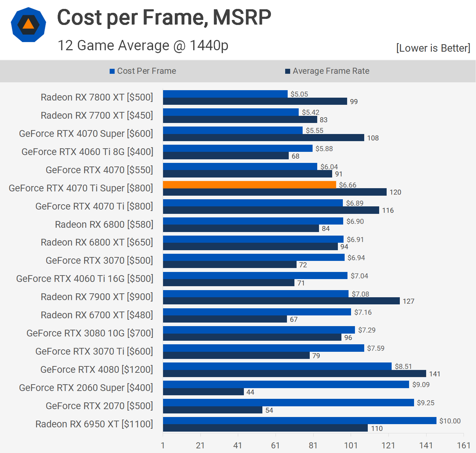Click the 'Cost per Frame, MSRP' title

(164, 17)
